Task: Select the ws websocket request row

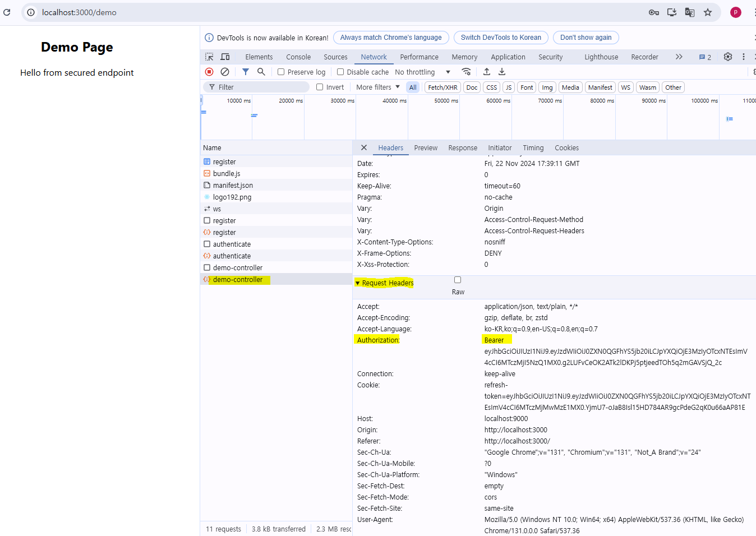Action: (276, 209)
